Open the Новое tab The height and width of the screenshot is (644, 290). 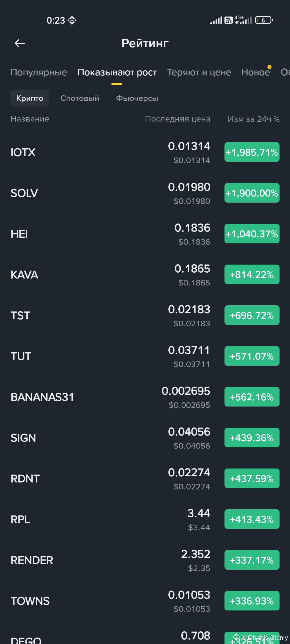tap(256, 72)
